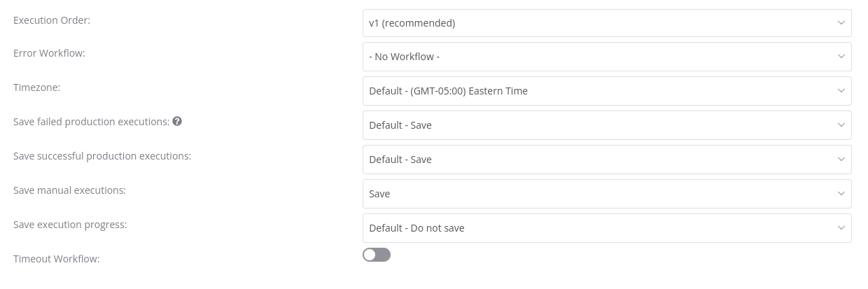Click the 'Timeout Workflow:' label
Screen dimensions: 868x289
click(x=57, y=259)
